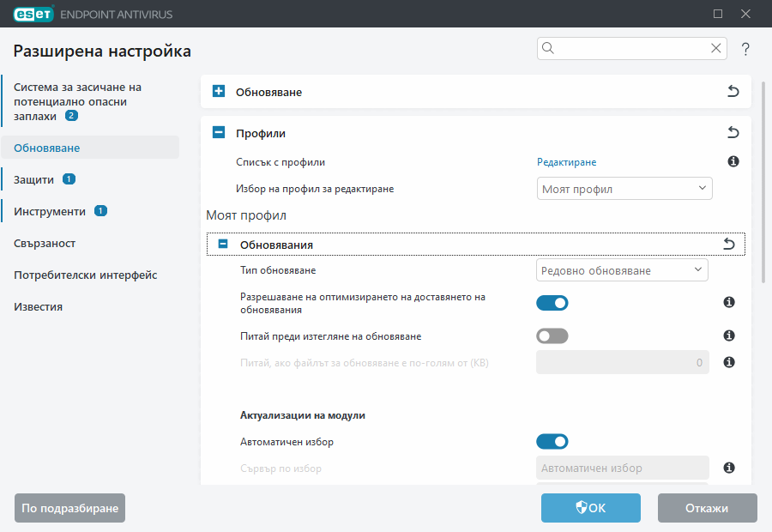
Task: Enable the Питай преди изтегляне на обновяване toggle
Action: pos(552,336)
